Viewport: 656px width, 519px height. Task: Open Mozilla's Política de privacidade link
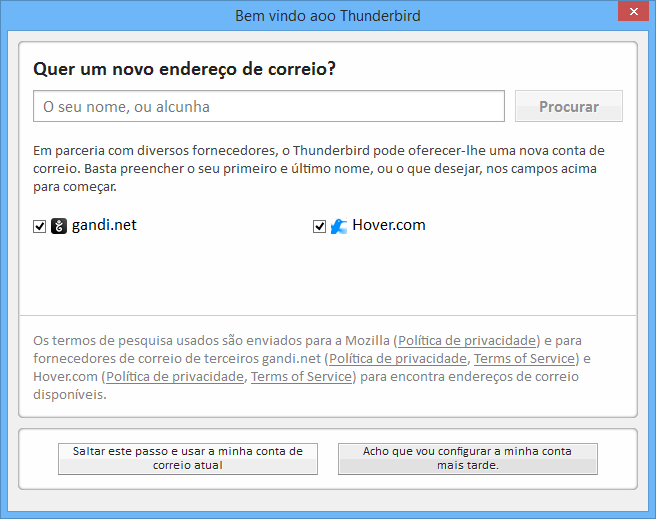click(468, 340)
